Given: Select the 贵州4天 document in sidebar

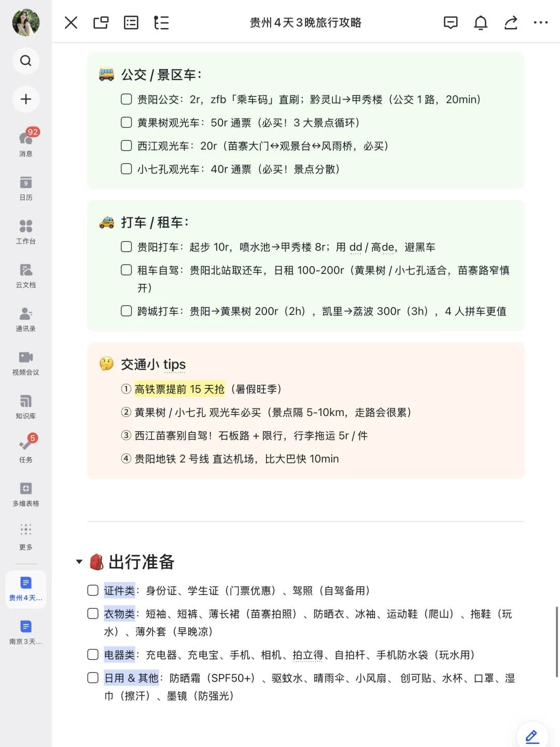Looking at the screenshot, I should pyautogui.click(x=25, y=587).
